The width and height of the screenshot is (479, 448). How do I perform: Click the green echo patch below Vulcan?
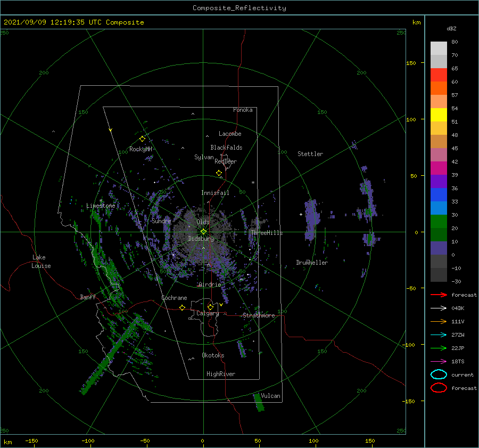pyautogui.click(x=259, y=402)
